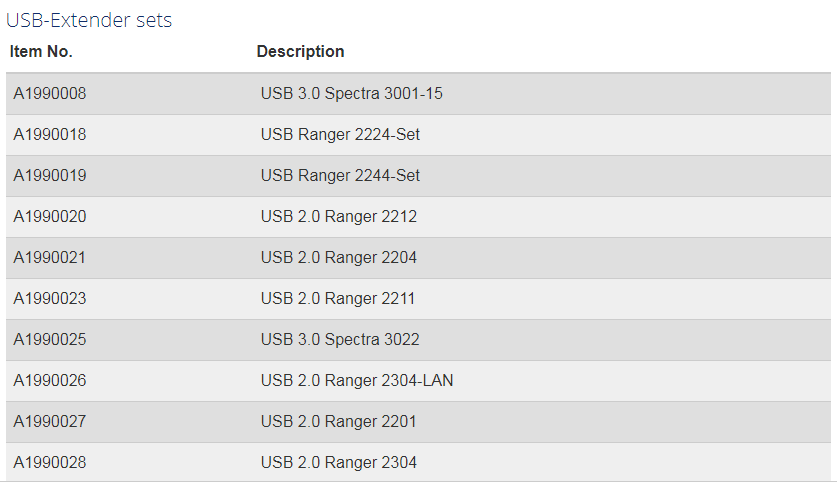Select USB 2.0 Ranger 2212 description
This screenshot has width=837, height=482.
tap(338, 217)
